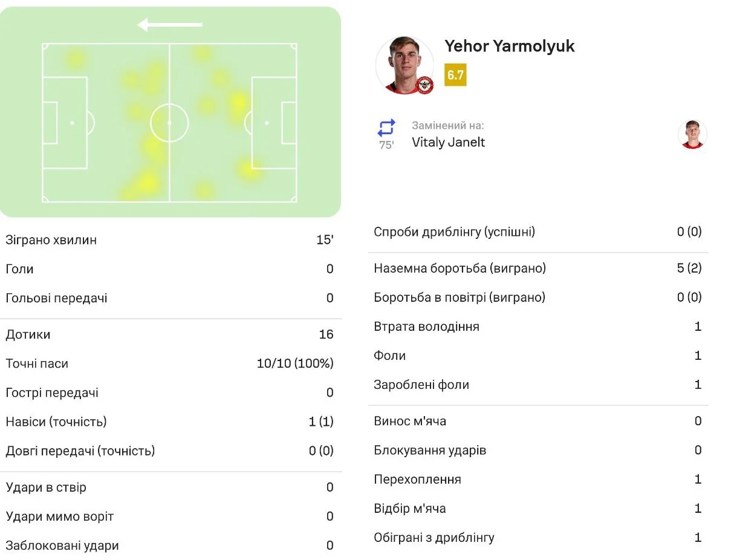Image resolution: width=734 pixels, height=560 pixels.
Task: Open Vitaly Janelt's small avatar
Action: click(x=692, y=134)
